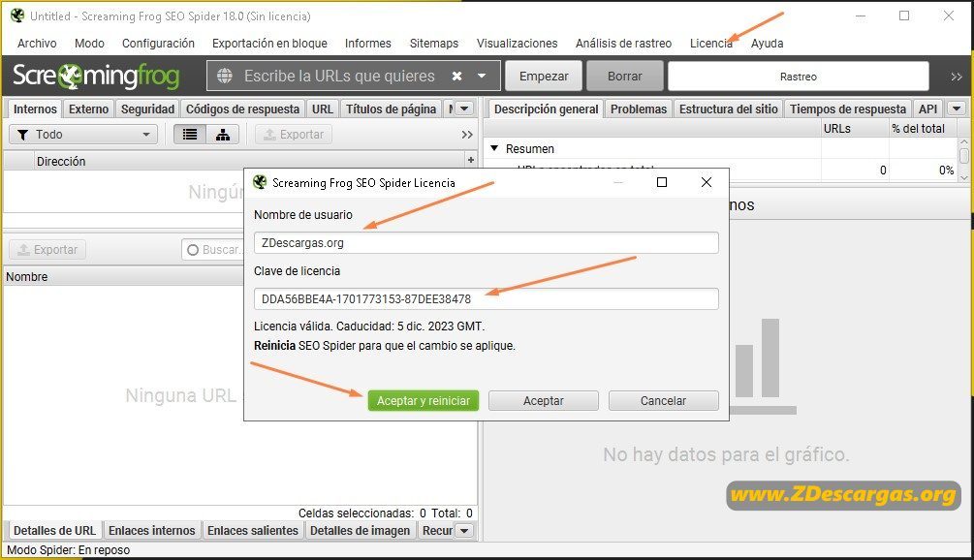Click the globe icon in URL bar

(224, 76)
